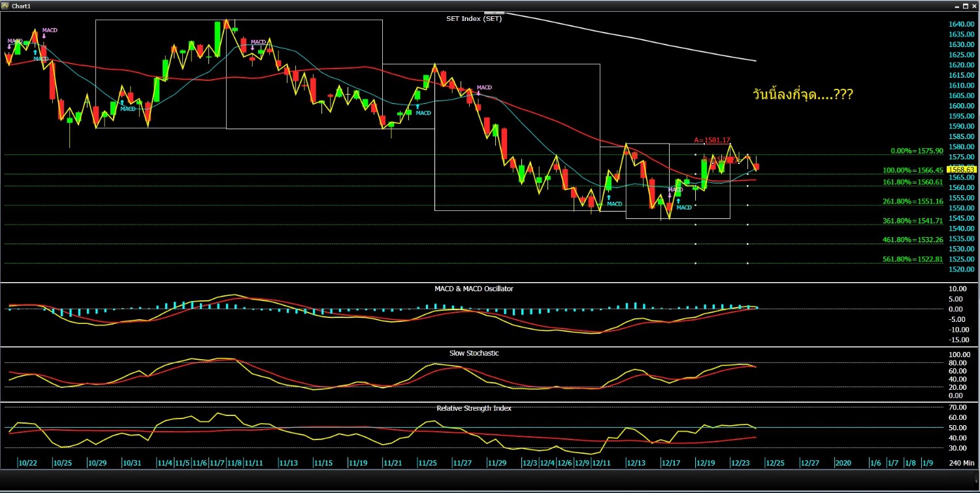
Task: Select the Slow Stochastic panel title
Action: tap(474, 353)
